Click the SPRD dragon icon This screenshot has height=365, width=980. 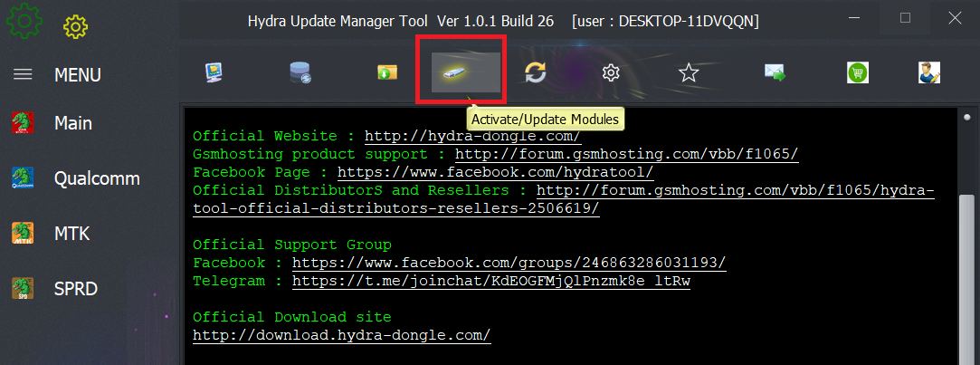click(24, 289)
